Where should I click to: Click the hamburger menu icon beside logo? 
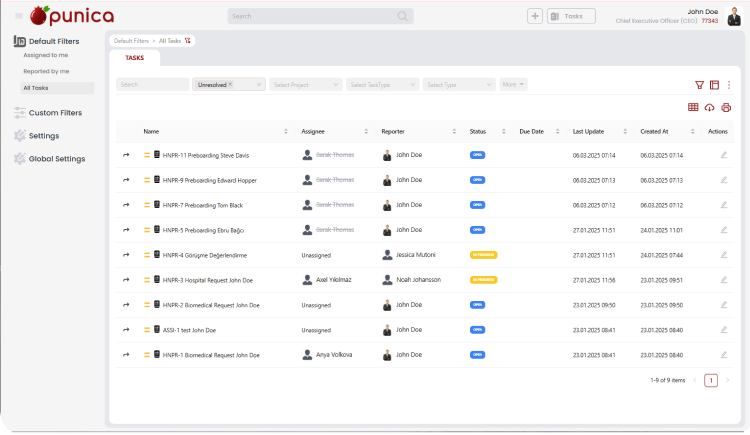click(19, 16)
